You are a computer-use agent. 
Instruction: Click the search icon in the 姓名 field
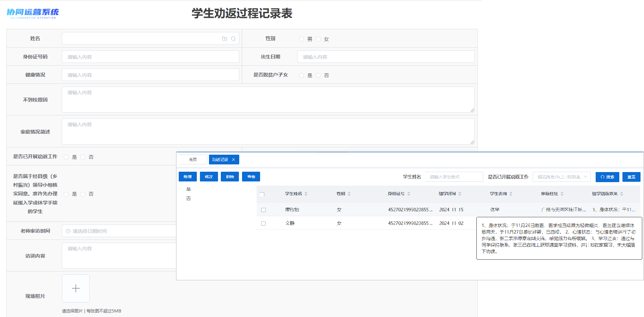[233, 39]
